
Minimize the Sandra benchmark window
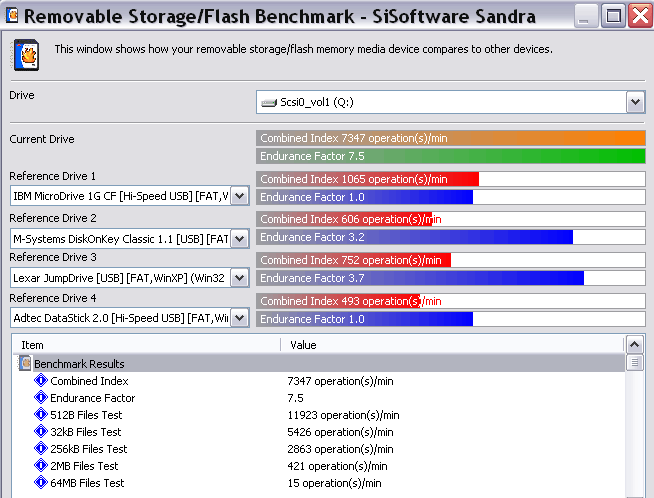(585, 16)
